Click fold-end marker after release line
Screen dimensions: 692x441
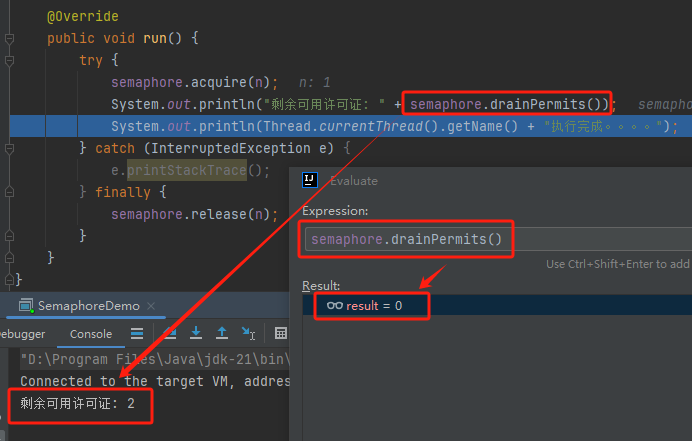pyautogui.click(x=9, y=236)
